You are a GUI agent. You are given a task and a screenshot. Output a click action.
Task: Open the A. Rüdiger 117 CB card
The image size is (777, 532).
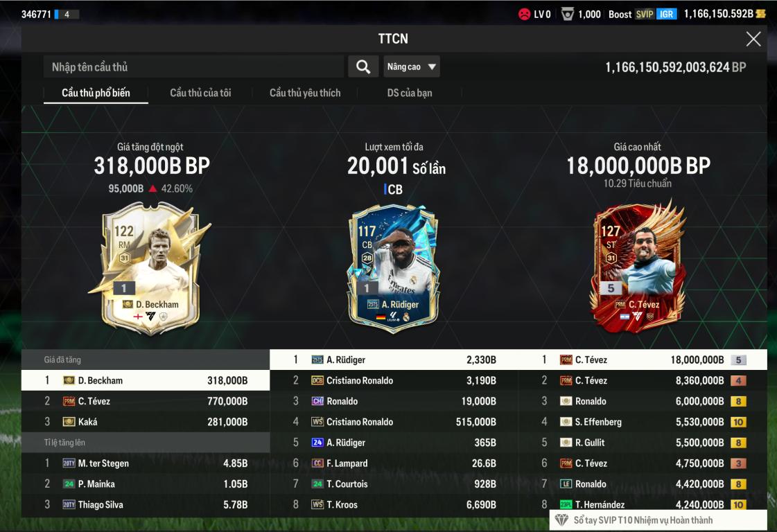pos(394,269)
